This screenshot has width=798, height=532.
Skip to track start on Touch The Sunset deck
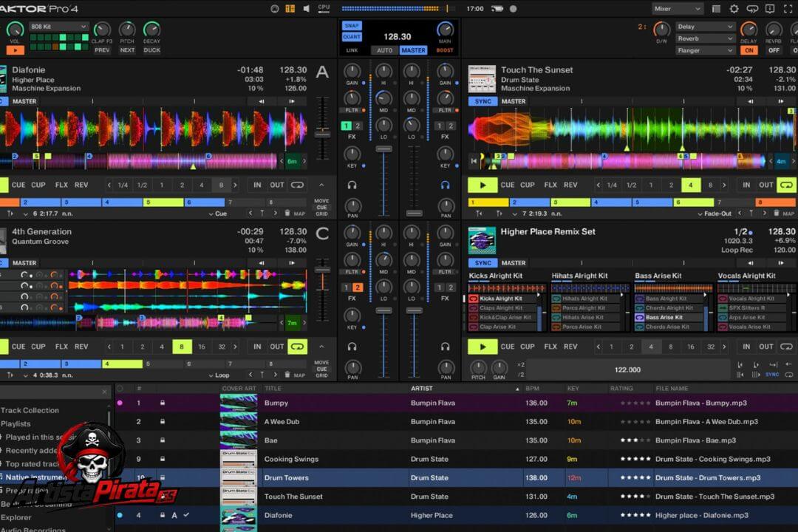coord(474,161)
